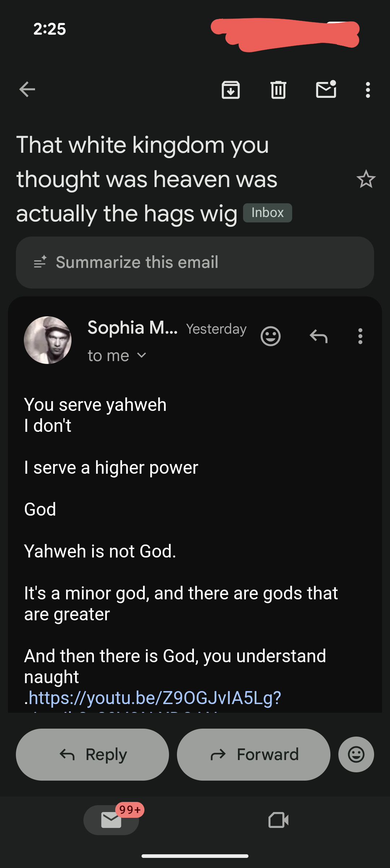Reply using arrow in message header
This screenshot has width=390, height=868.
click(x=318, y=336)
